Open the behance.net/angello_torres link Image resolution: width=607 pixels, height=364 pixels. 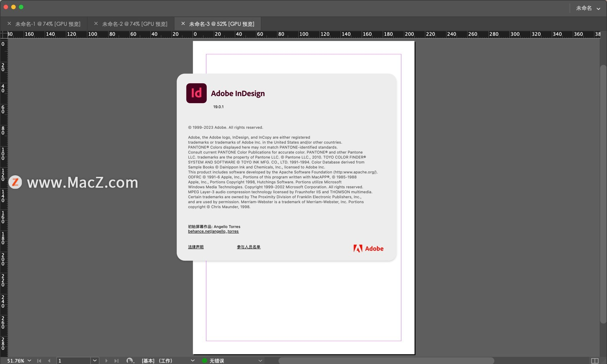point(213,231)
